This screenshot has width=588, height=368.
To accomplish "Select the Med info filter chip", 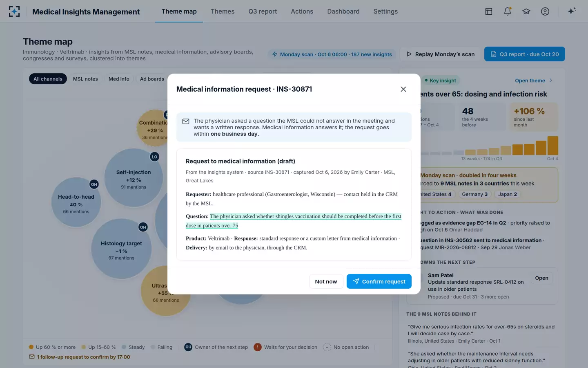I will pyautogui.click(x=119, y=79).
